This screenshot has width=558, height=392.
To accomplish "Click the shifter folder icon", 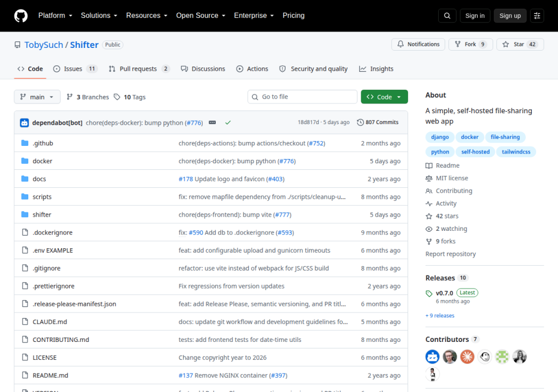I will point(25,214).
